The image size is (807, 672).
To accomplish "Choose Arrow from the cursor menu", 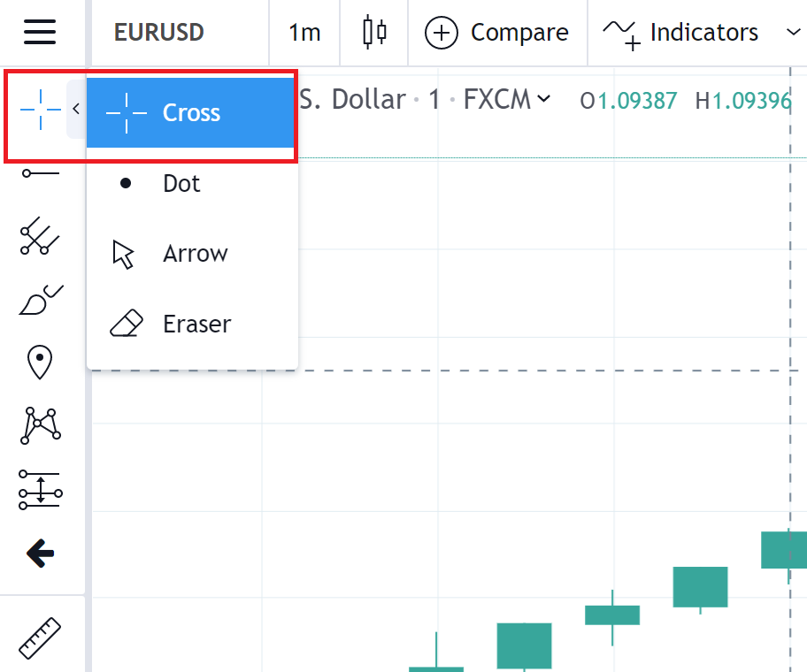I will [193, 254].
